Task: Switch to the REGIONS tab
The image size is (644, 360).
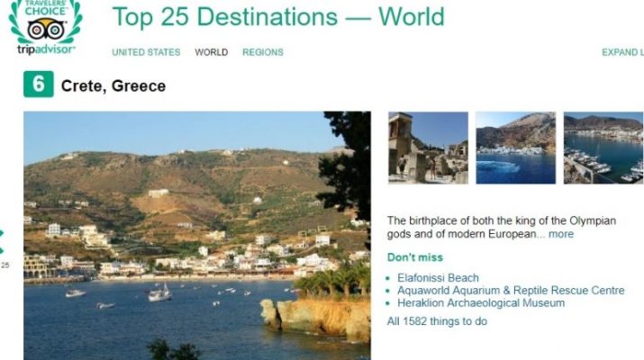Action: tap(263, 52)
